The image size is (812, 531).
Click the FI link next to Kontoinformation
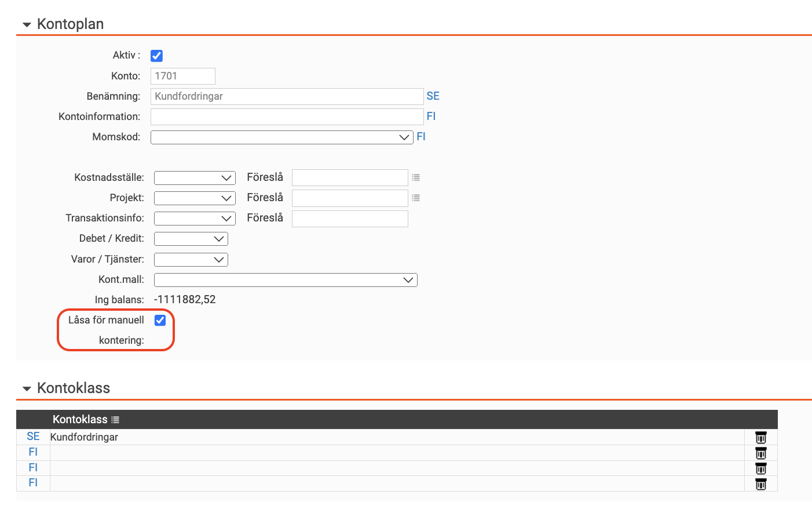coord(431,117)
